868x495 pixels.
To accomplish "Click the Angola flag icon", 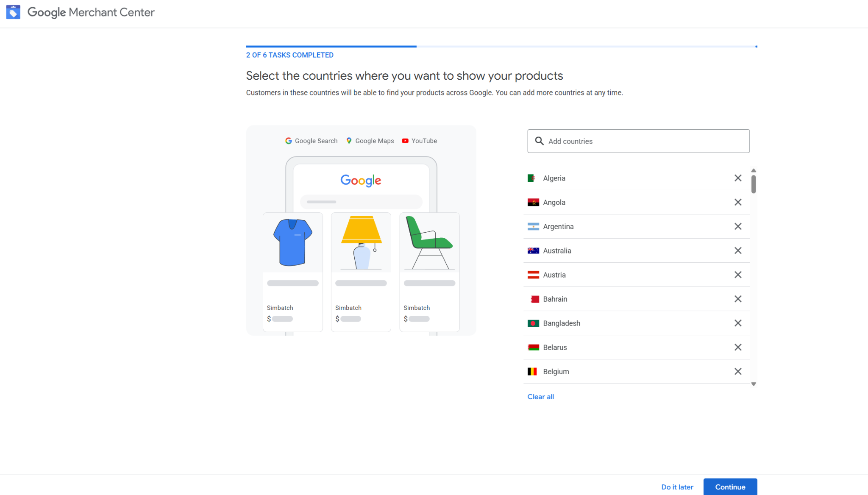I will pos(533,202).
